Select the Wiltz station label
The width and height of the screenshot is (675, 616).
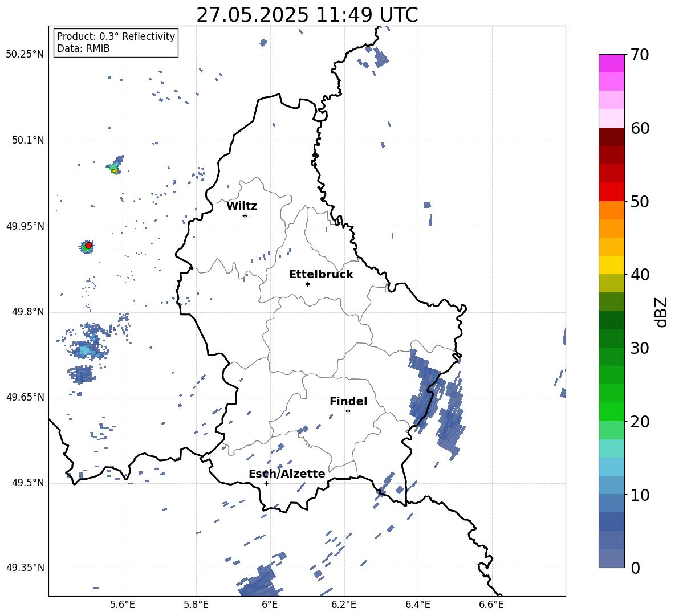pyautogui.click(x=242, y=206)
